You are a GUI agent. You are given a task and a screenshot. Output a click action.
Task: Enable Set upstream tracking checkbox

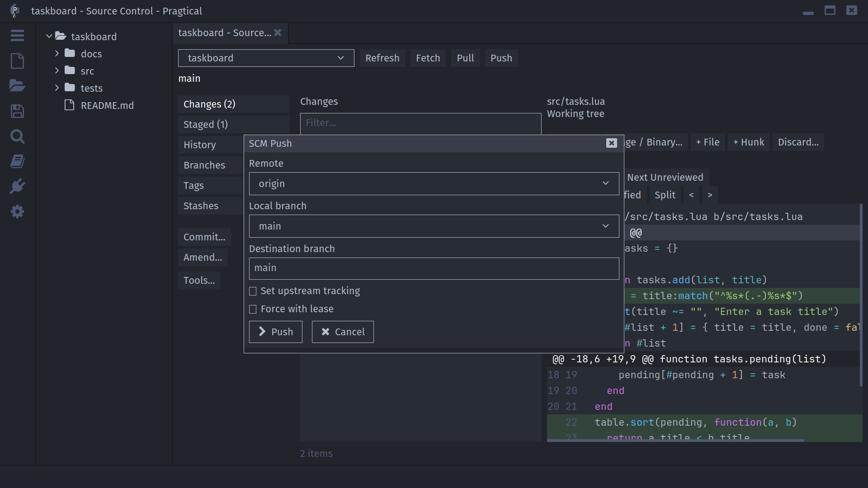(253, 291)
